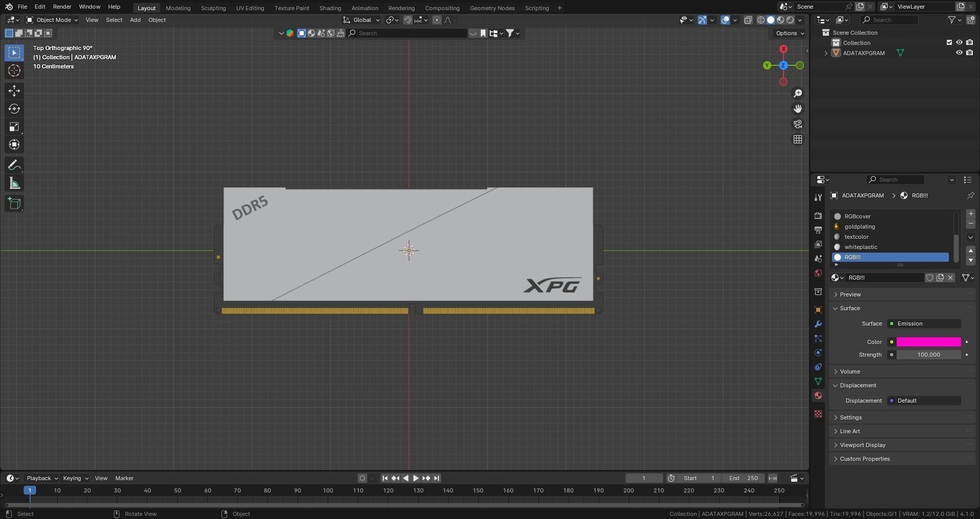Viewport: 980px width, 519px height.
Task: Open the Render menu
Action: (62, 7)
